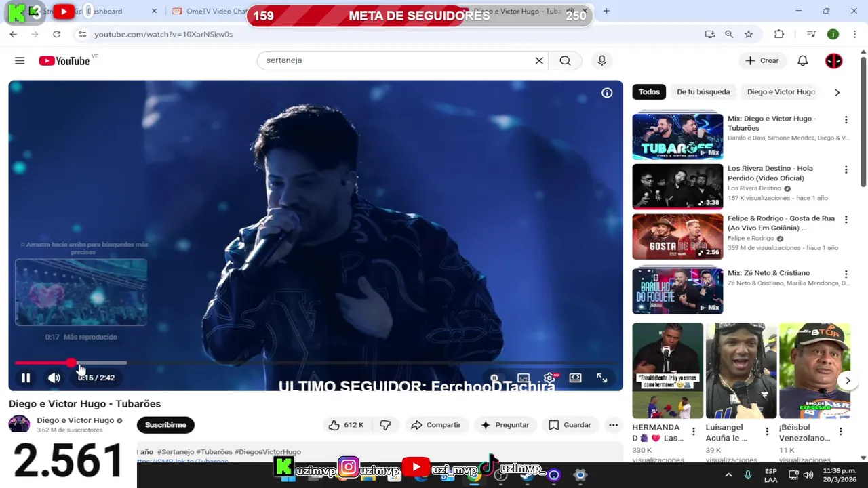The image size is (868, 488).
Task: Open options for Mix Zé Neto & Cristiano
Action: (x=846, y=274)
